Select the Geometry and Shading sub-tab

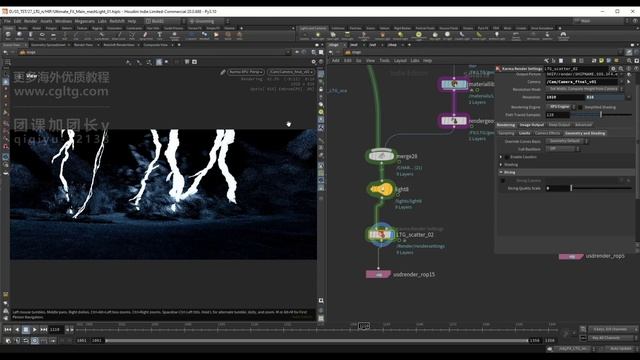585,133
